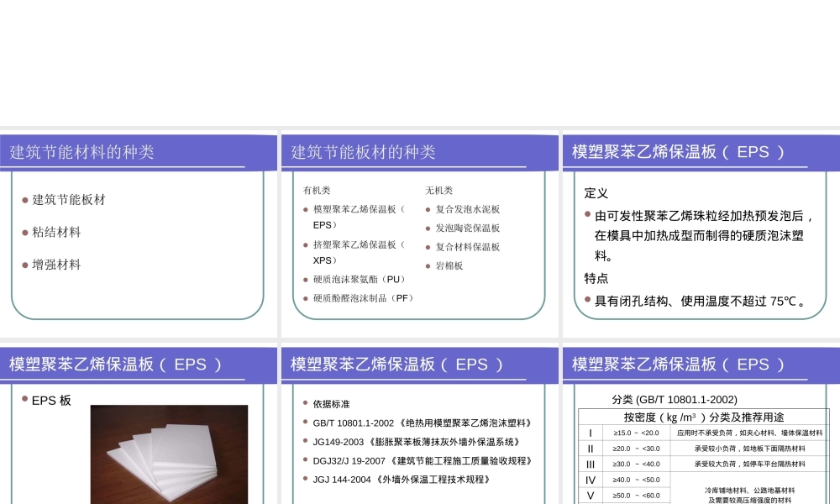Image resolution: width=840 pixels, height=504 pixels.
Task: Click the 硬质酚醛泡沫制品（PF）bullet
Action: pyautogui.click(x=365, y=298)
